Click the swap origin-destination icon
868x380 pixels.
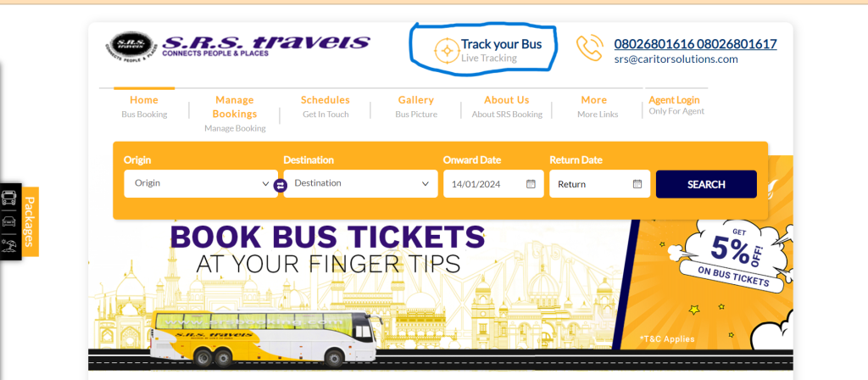(280, 186)
